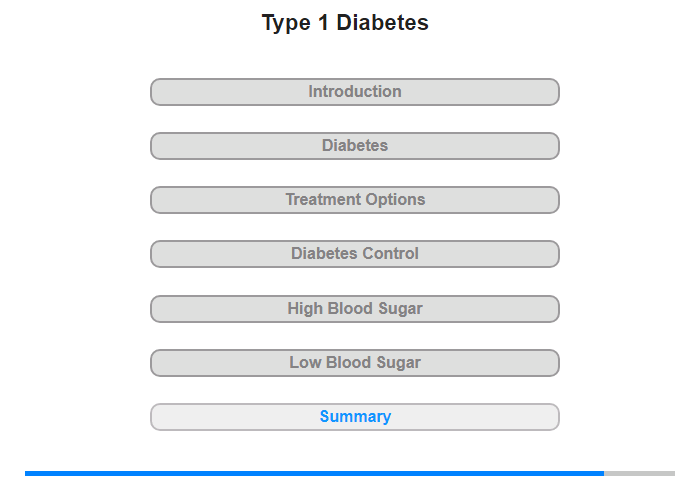Open the Diabetes Control section
The height and width of the screenshot is (480, 700).
click(x=354, y=254)
